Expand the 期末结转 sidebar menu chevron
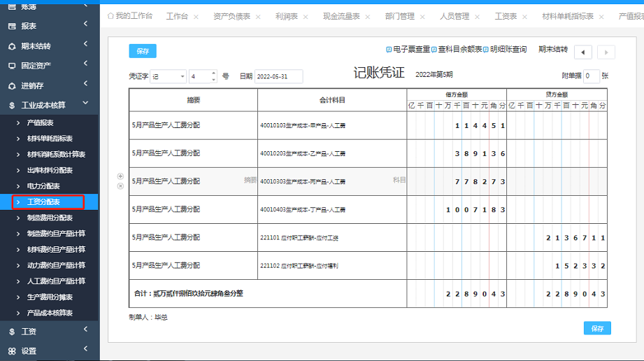The width and height of the screenshot is (644, 361). [86, 43]
